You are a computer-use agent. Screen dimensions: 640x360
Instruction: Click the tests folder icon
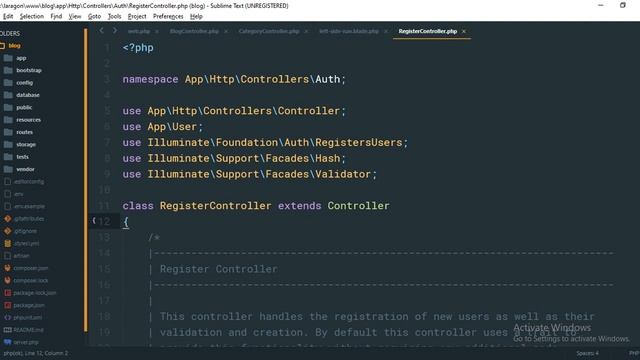(x=8, y=157)
